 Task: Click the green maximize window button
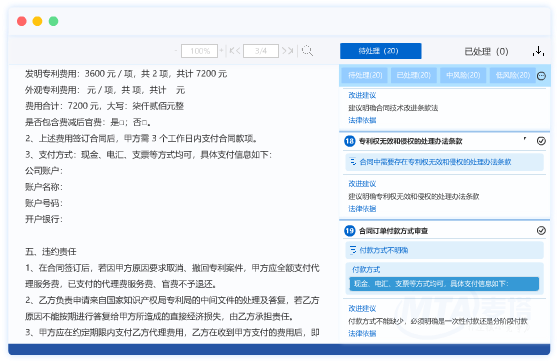[x=53, y=21]
